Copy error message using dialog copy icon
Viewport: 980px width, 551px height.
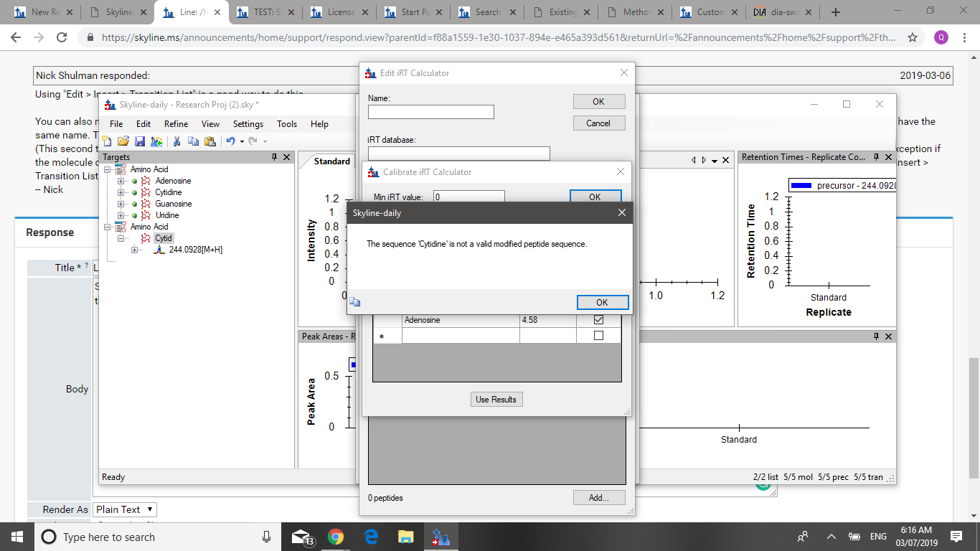(356, 303)
